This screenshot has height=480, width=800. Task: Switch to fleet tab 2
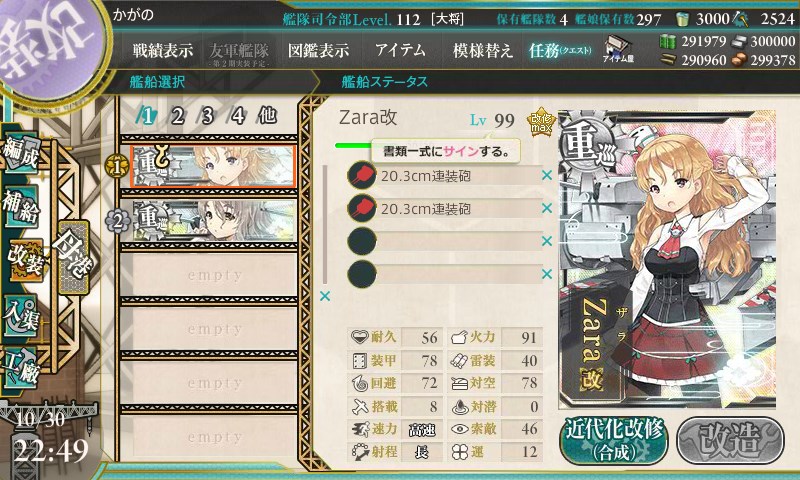[178, 116]
